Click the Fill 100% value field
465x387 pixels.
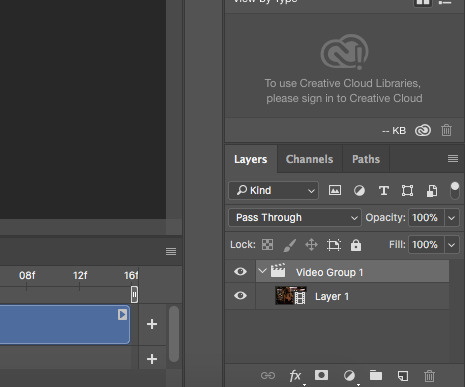pyautogui.click(x=426, y=245)
